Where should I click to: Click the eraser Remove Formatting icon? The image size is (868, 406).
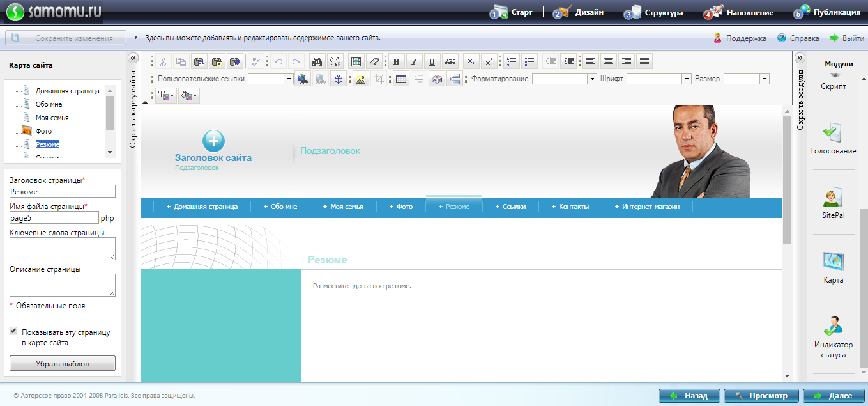tap(374, 62)
